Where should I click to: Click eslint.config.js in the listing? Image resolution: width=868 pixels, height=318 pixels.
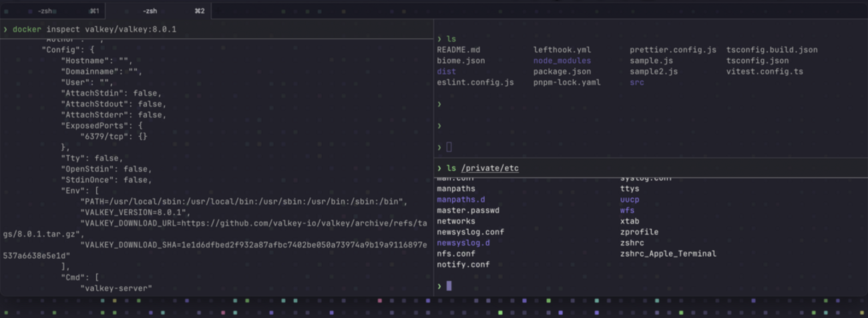click(475, 83)
